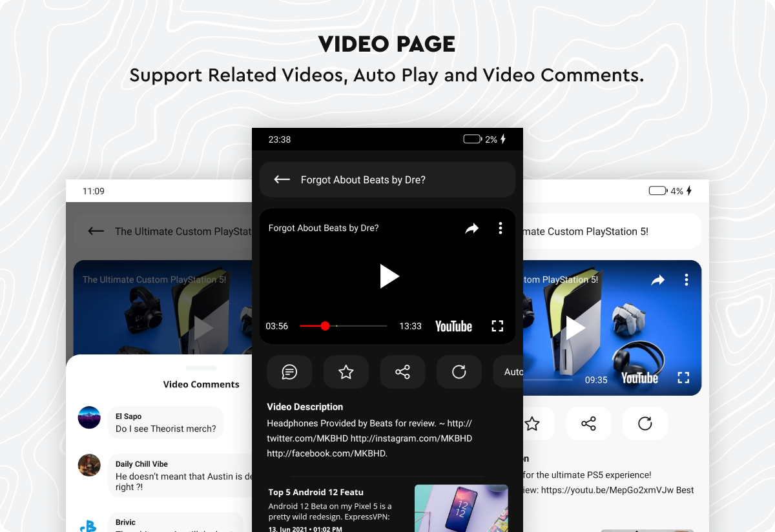Click the 03:56 elapsed time label
The width and height of the screenshot is (775, 532).
click(277, 326)
